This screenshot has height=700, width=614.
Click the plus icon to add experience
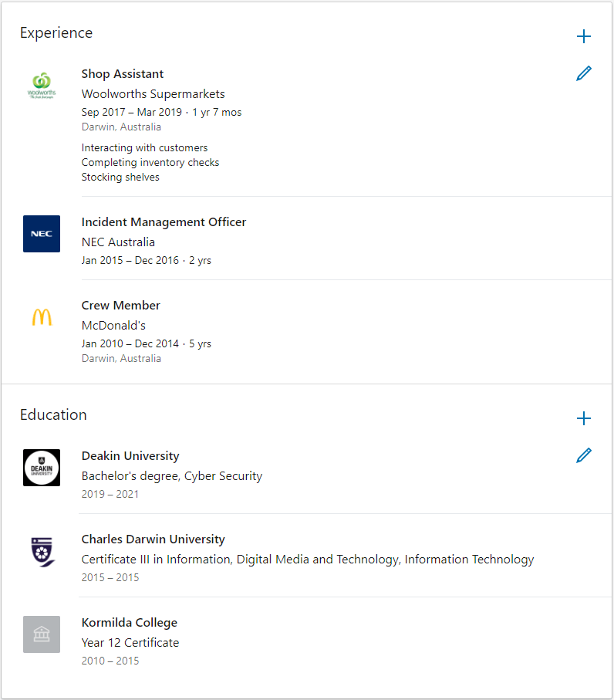[584, 36]
